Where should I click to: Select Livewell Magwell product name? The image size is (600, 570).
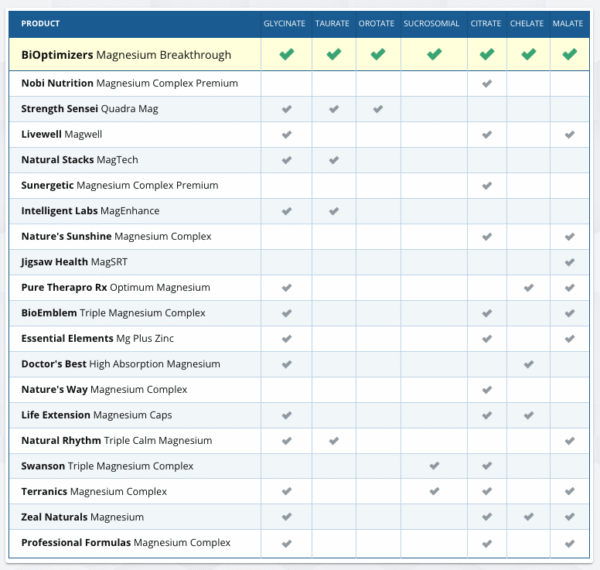click(62, 134)
